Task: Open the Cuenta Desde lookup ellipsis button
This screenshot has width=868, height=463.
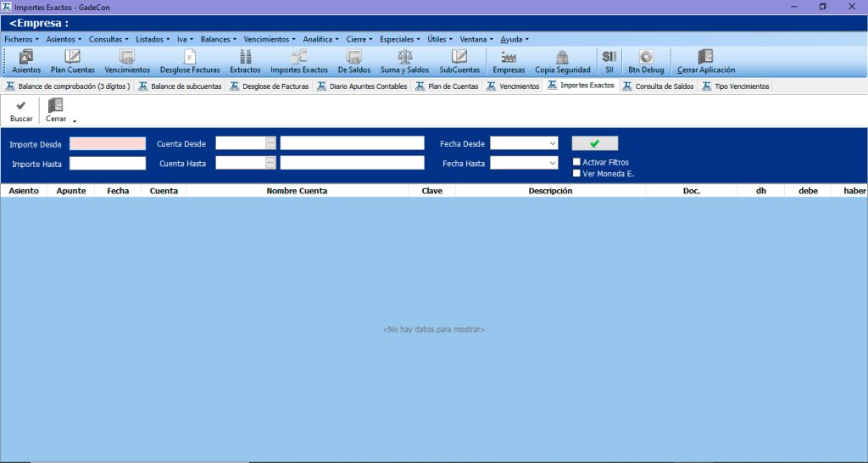Action: tap(271, 143)
